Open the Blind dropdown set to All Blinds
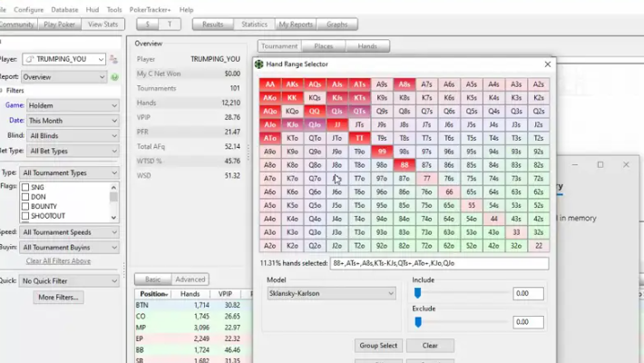Viewport: 644px width, 363px height. tap(73, 136)
